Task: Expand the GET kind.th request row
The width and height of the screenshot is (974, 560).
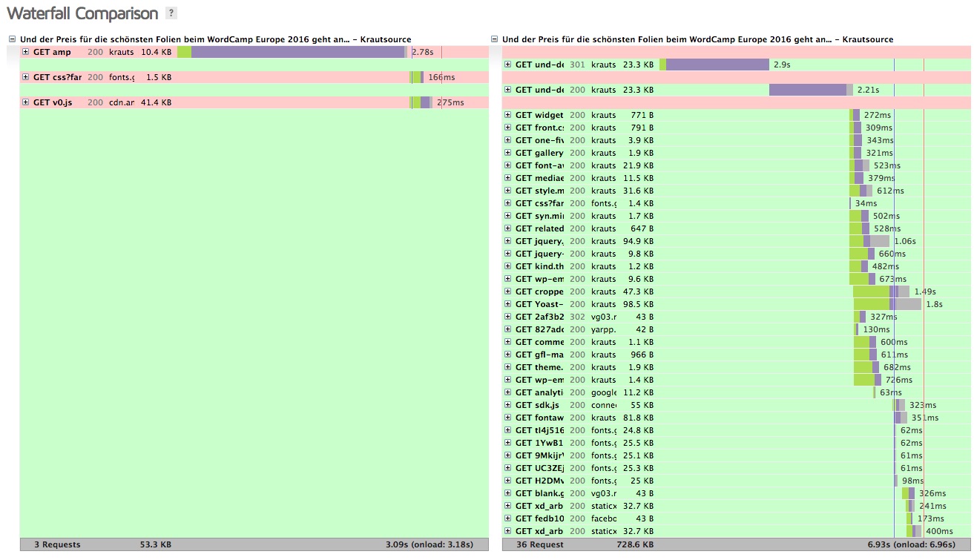Action: click(x=508, y=266)
